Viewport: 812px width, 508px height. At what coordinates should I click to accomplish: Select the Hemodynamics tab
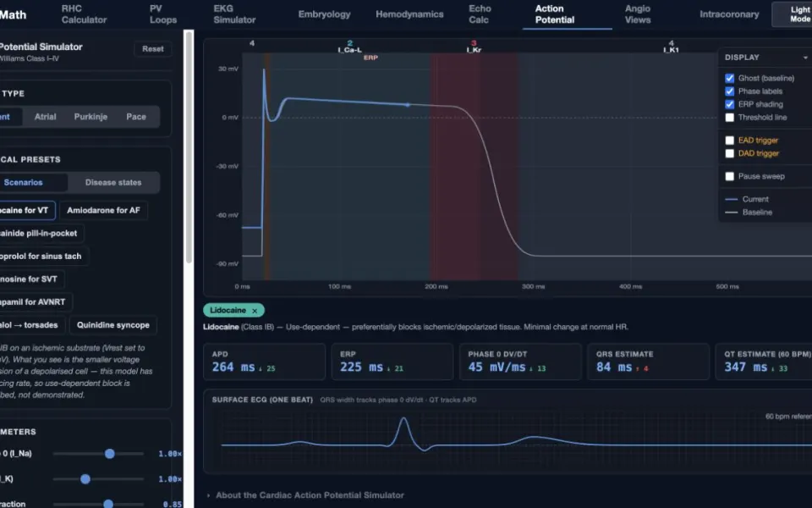[409, 14]
